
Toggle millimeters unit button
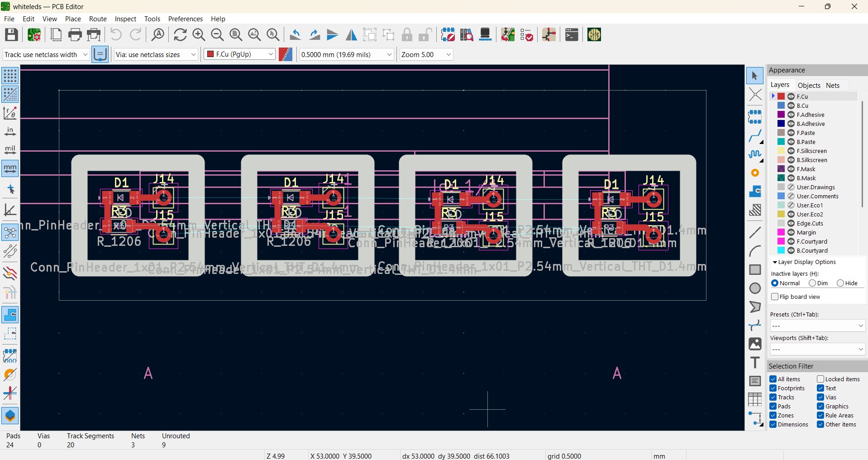coord(10,168)
